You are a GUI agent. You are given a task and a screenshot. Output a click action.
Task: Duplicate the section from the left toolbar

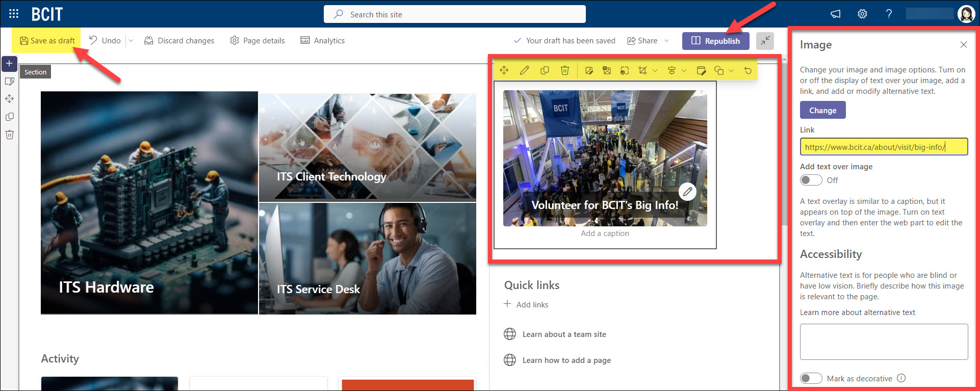(9, 117)
